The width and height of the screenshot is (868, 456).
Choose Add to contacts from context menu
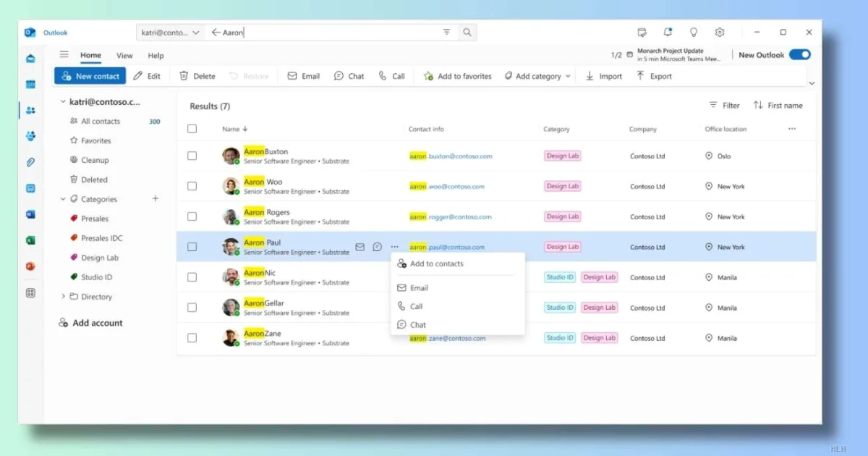(436, 264)
